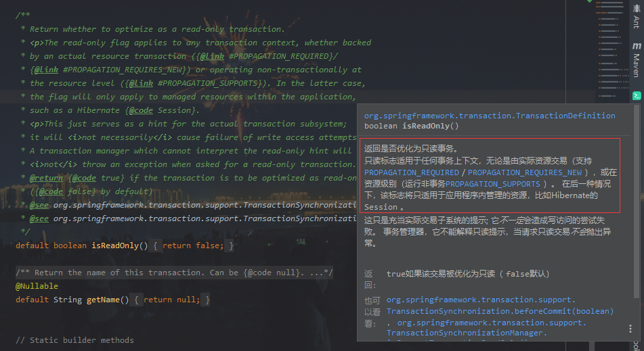Follow the PROPAGATION_SUPPORTS link in popup

(493, 184)
